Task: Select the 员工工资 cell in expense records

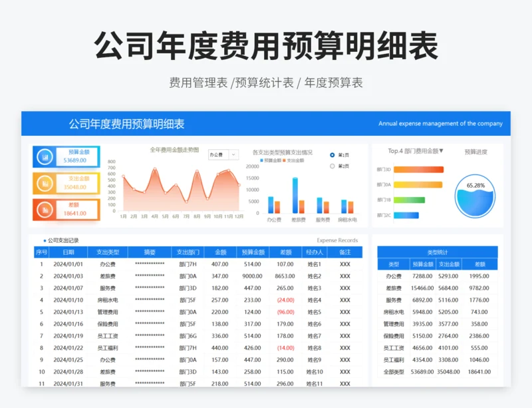Action: (108, 336)
